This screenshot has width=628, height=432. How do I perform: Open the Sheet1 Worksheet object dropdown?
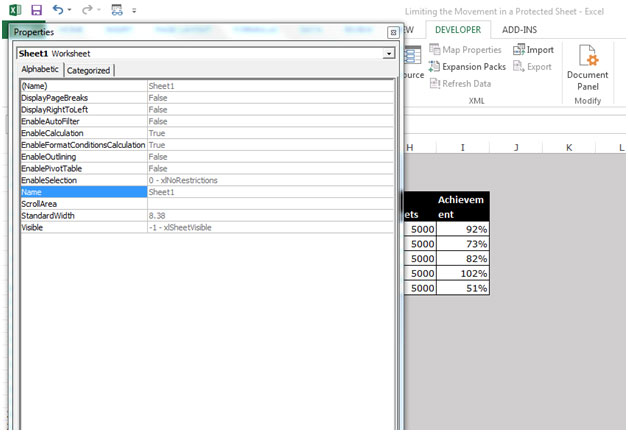[388, 53]
